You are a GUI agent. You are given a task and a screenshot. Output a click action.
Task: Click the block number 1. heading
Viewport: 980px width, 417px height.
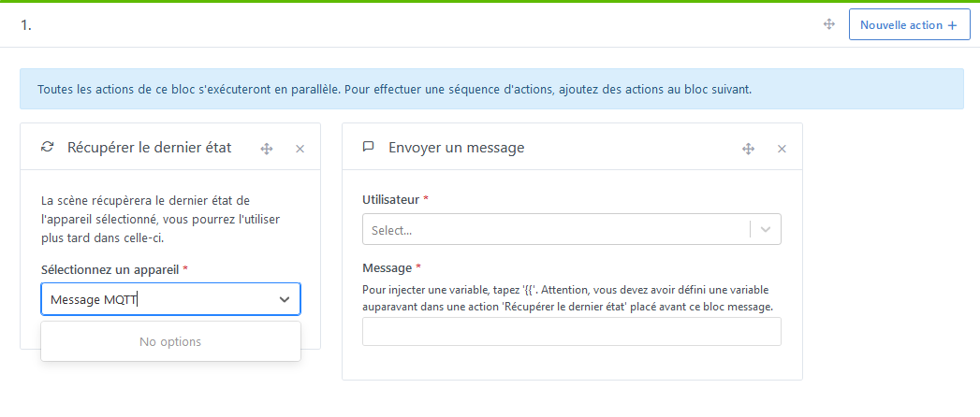(x=26, y=26)
